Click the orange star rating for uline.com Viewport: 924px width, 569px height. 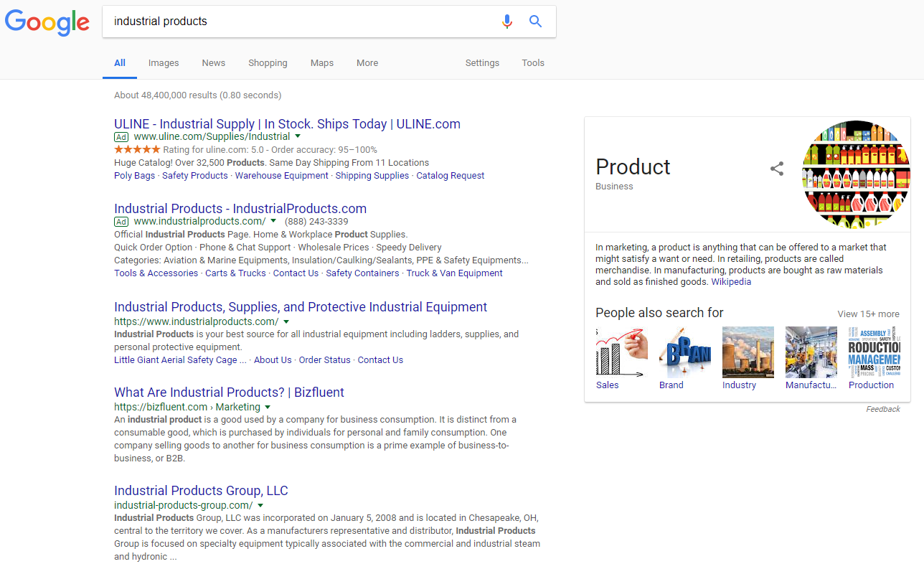point(137,150)
